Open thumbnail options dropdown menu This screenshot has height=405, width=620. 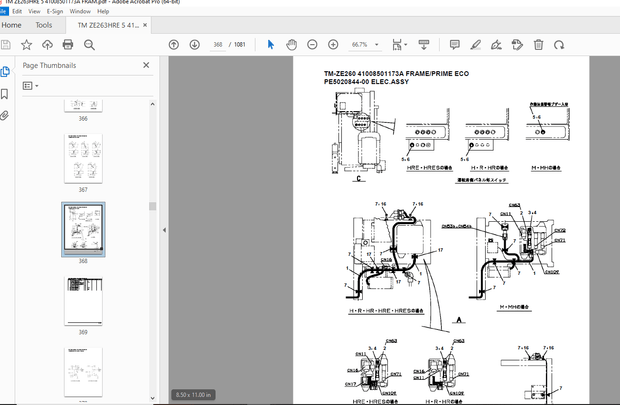[x=31, y=86]
